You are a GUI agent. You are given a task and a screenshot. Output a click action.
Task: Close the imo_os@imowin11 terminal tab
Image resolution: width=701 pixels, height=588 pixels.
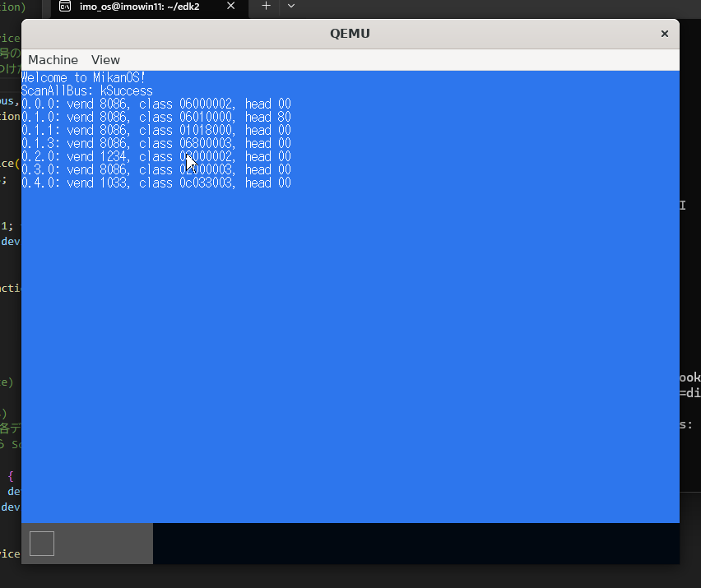coord(231,7)
